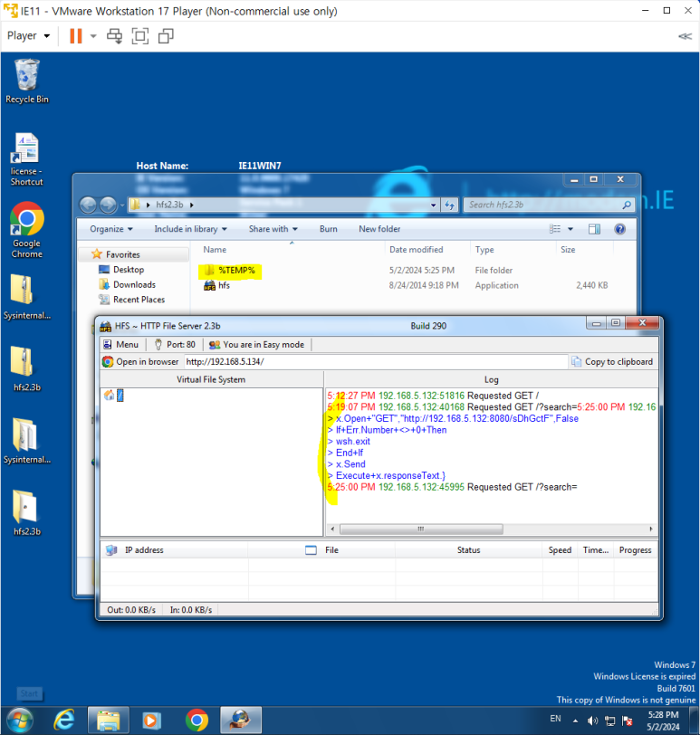Click the HFS log horizontal scrollbar thumb
The width and height of the screenshot is (700, 735).
(x=421, y=529)
